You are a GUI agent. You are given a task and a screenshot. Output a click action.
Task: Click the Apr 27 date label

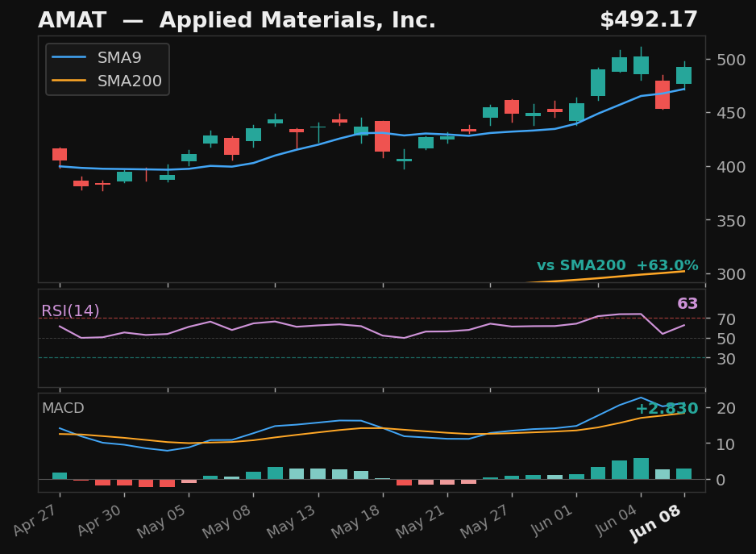click(35, 521)
